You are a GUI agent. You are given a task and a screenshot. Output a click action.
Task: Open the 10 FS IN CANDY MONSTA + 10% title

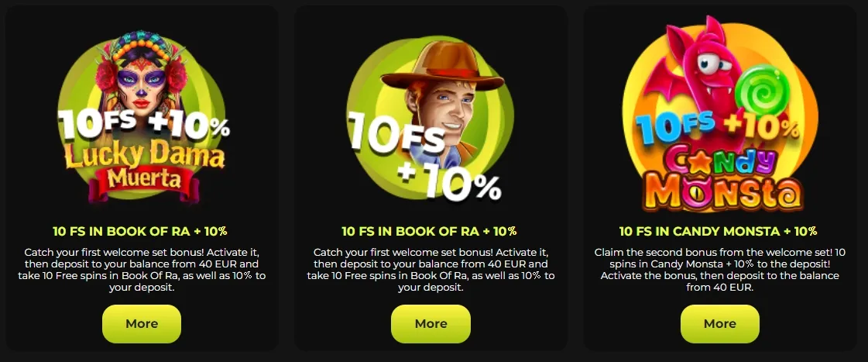tap(718, 231)
